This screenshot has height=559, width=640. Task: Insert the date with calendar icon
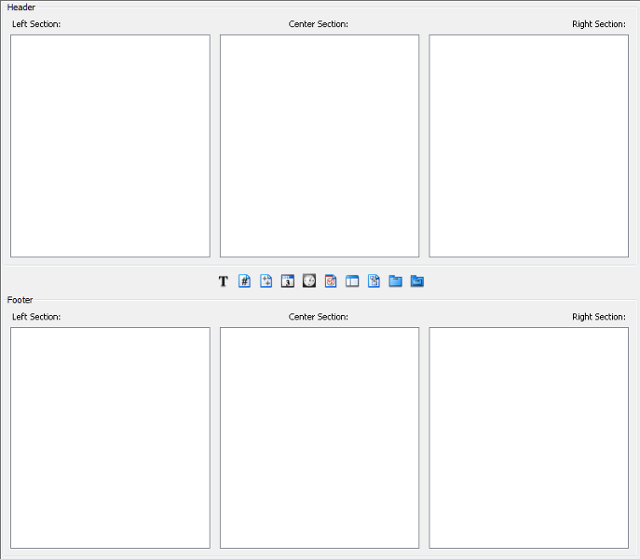(x=288, y=281)
